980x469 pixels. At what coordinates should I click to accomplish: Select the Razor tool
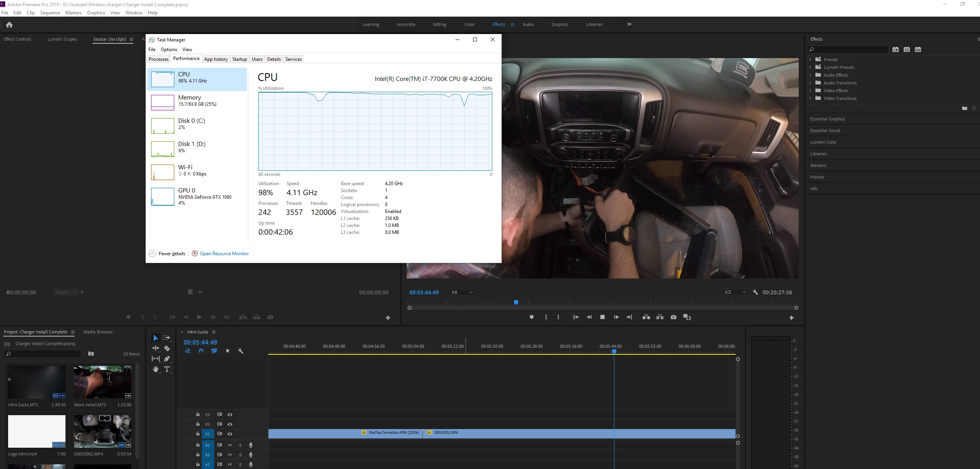click(x=167, y=348)
